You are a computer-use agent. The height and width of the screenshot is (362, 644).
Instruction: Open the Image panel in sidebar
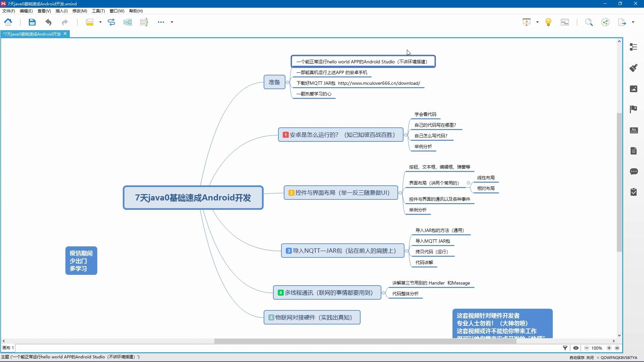633,89
